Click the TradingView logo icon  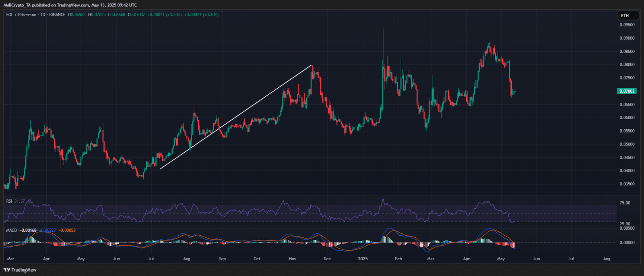tap(7, 270)
